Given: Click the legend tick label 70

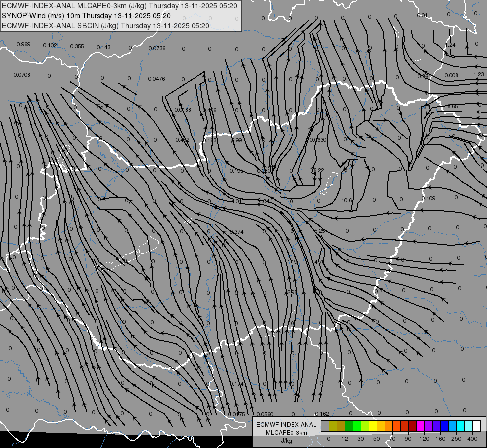Looking at the screenshot, I should click(x=392, y=439).
